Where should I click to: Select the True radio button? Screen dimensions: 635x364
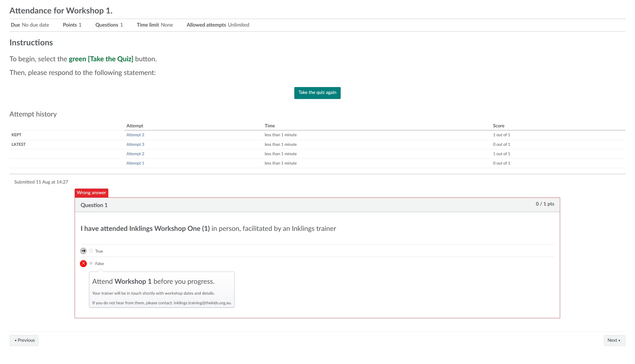coord(91,251)
